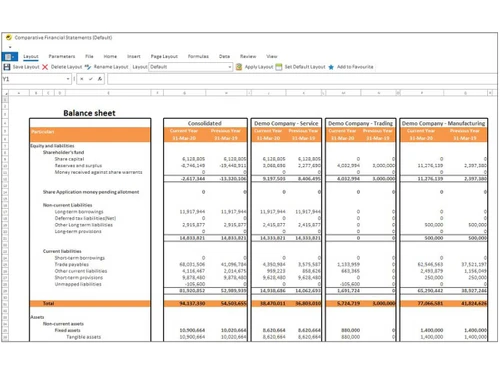Click the Save Layout floppy disk icon
Image resolution: width=500 pixels, height=375 pixels.
7,67
